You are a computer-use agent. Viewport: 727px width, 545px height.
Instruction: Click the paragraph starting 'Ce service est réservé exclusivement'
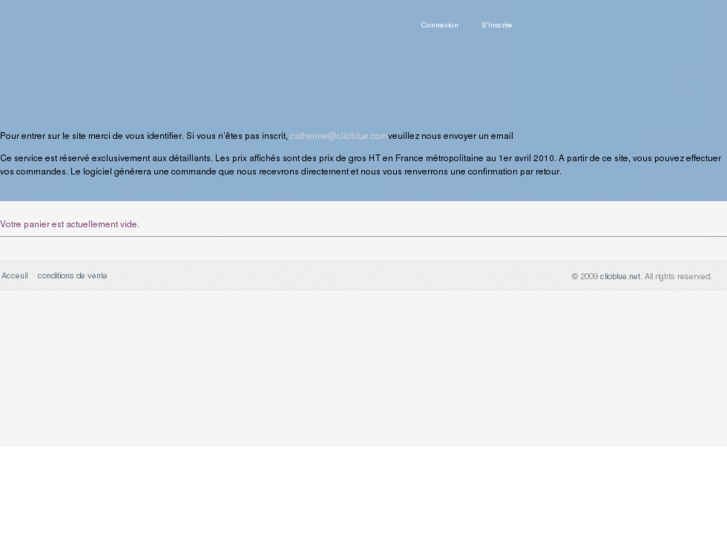click(361, 165)
